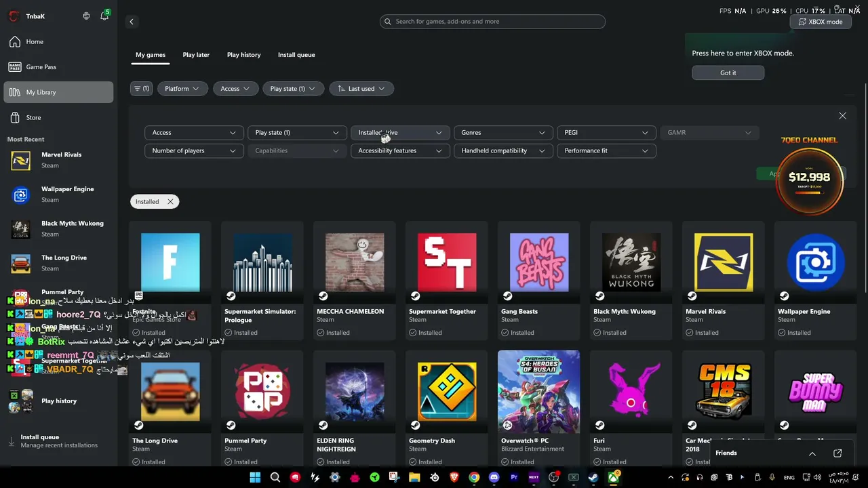
Task: Open Black Myth: Wukong from Most Recent sidebar
Action: (x=58, y=229)
